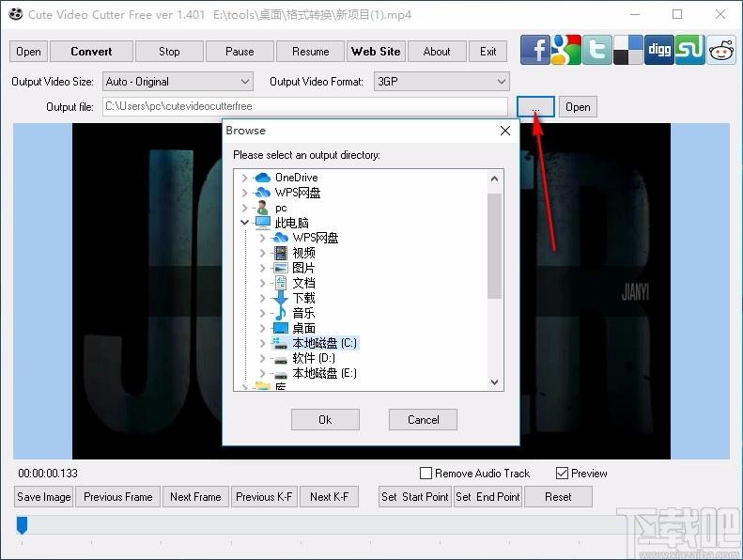Start conversion with Convert button
This screenshot has width=743, height=560.
pyautogui.click(x=91, y=52)
